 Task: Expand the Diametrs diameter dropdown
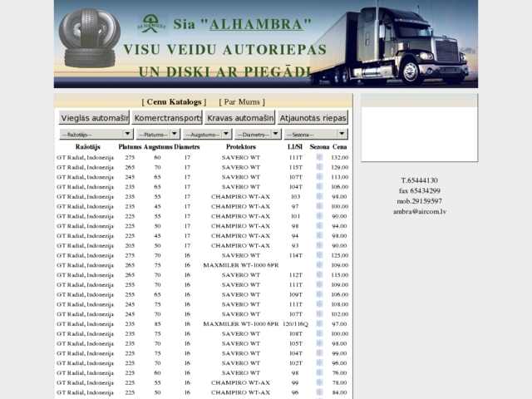coord(258,135)
